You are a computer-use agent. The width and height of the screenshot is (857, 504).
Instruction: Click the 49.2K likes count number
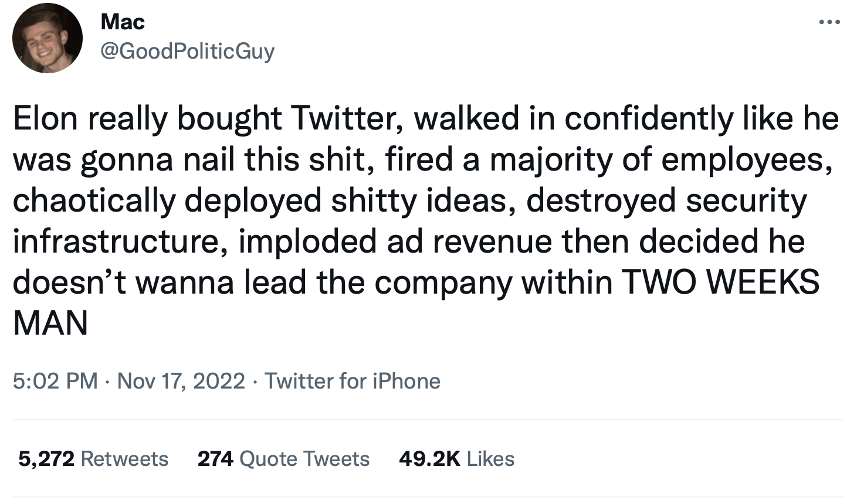coord(429,458)
